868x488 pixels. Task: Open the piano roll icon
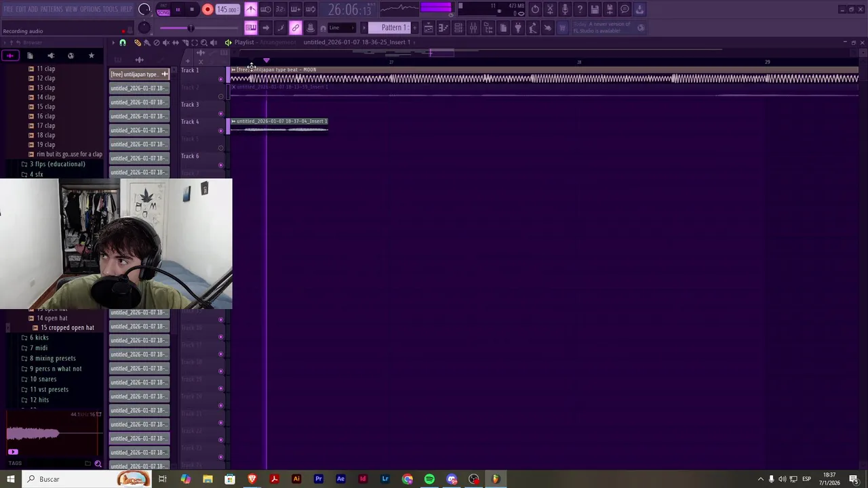[x=443, y=28]
